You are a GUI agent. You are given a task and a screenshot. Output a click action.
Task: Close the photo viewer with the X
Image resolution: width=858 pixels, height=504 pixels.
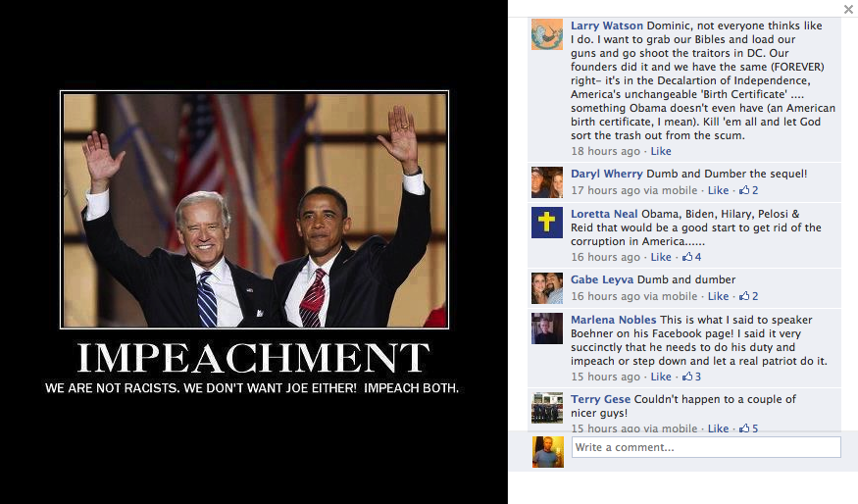848,9
